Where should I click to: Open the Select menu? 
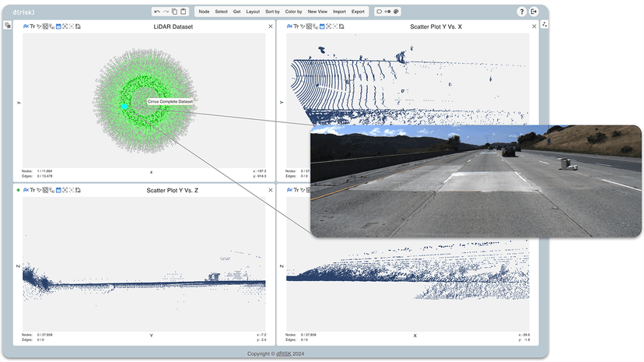[x=221, y=12]
